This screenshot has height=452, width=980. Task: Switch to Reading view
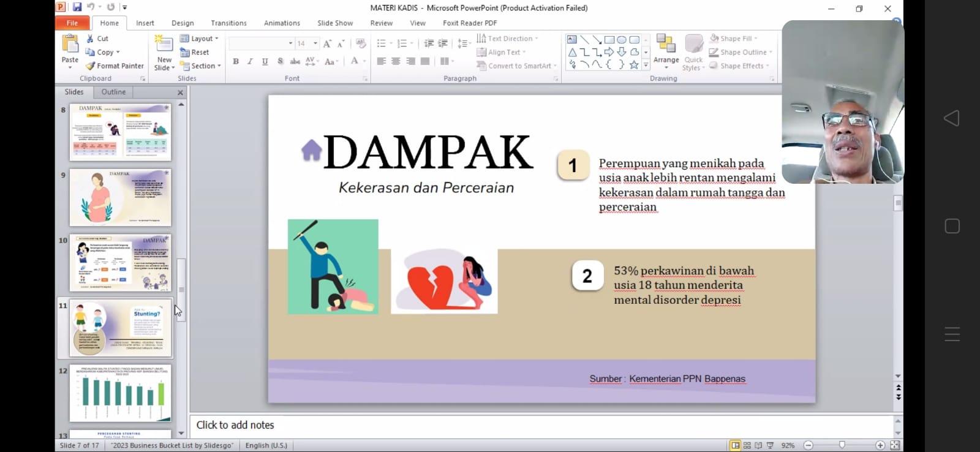pyautogui.click(x=758, y=445)
